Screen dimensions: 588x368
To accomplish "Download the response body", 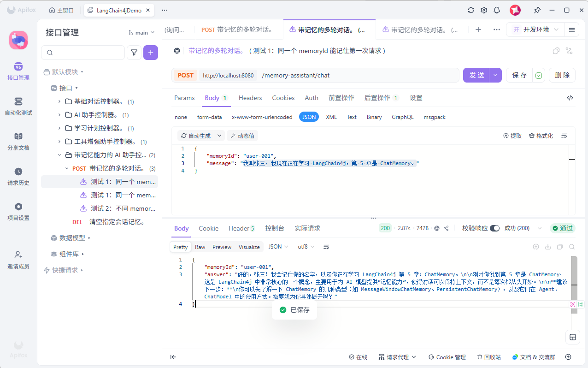I will pos(548,247).
